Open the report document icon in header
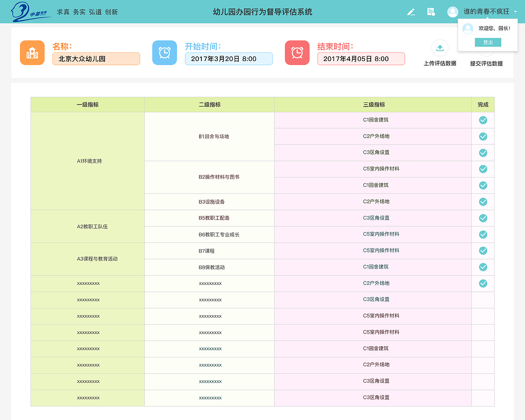 [x=431, y=12]
